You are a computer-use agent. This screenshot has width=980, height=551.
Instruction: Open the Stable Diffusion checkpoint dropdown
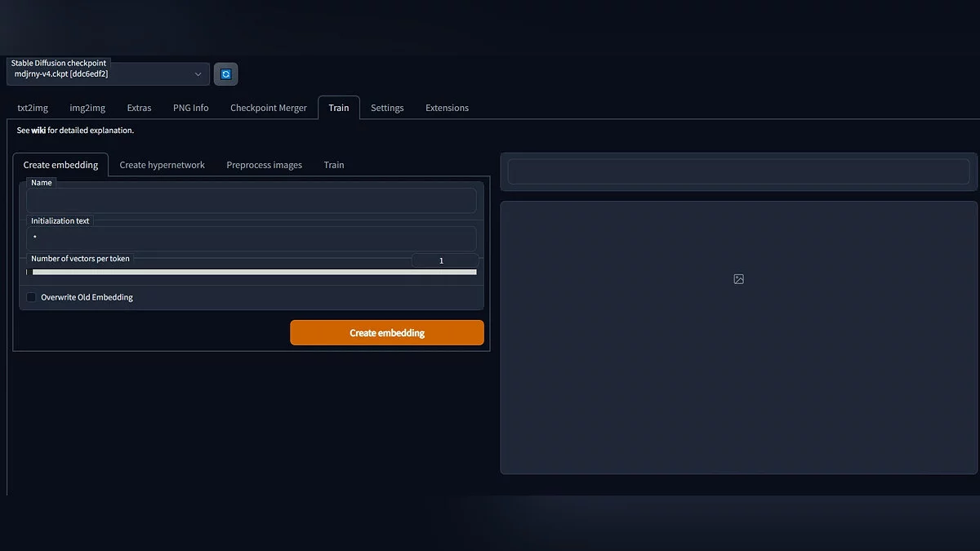(108, 74)
